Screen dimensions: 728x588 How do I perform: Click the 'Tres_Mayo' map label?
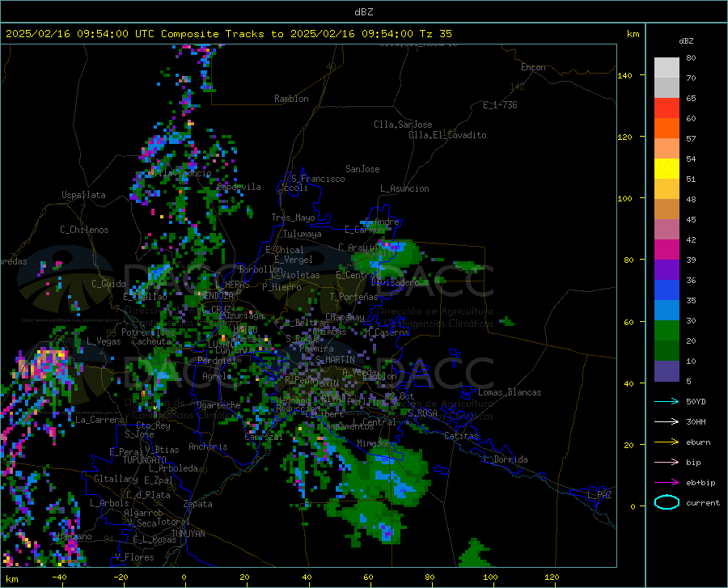[x=293, y=218]
